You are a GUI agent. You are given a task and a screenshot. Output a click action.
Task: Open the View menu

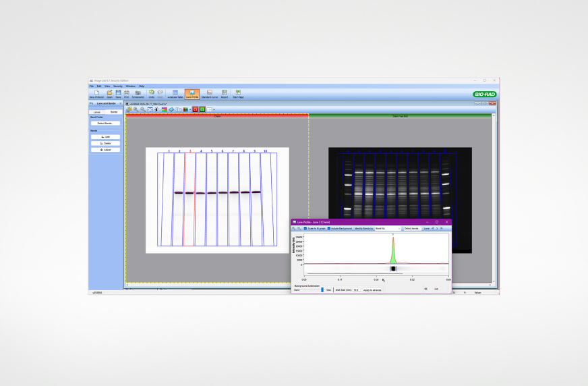point(107,86)
